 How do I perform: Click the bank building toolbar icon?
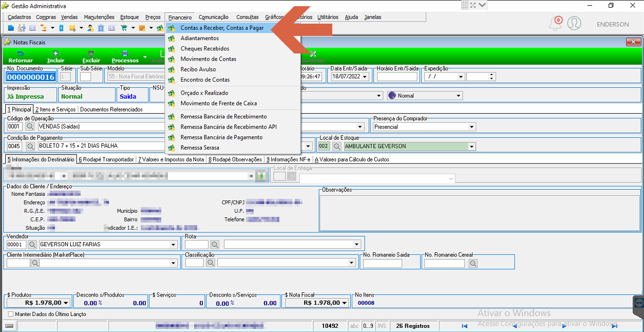click(x=101, y=28)
